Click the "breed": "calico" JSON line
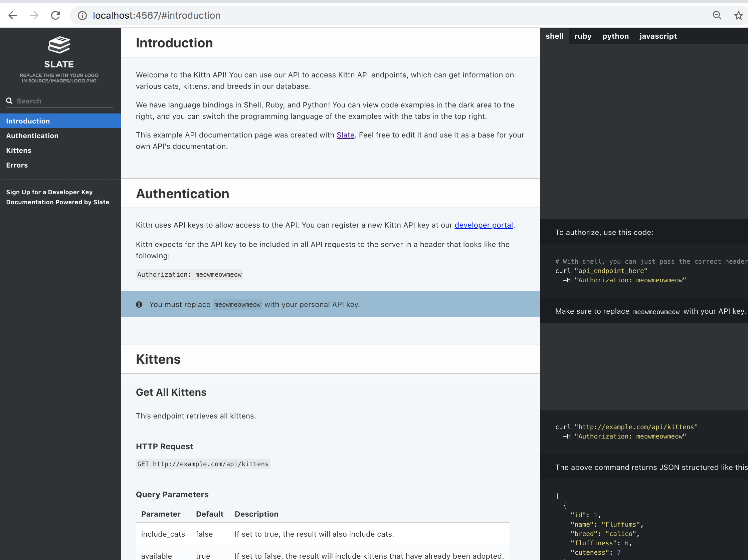The width and height of the screenshot is (748, 560). tap(605, 534)
